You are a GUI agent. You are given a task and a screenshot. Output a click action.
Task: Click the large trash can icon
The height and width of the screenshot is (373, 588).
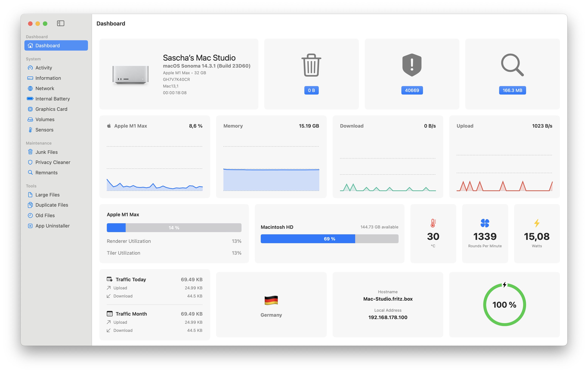tap(311, 65)
